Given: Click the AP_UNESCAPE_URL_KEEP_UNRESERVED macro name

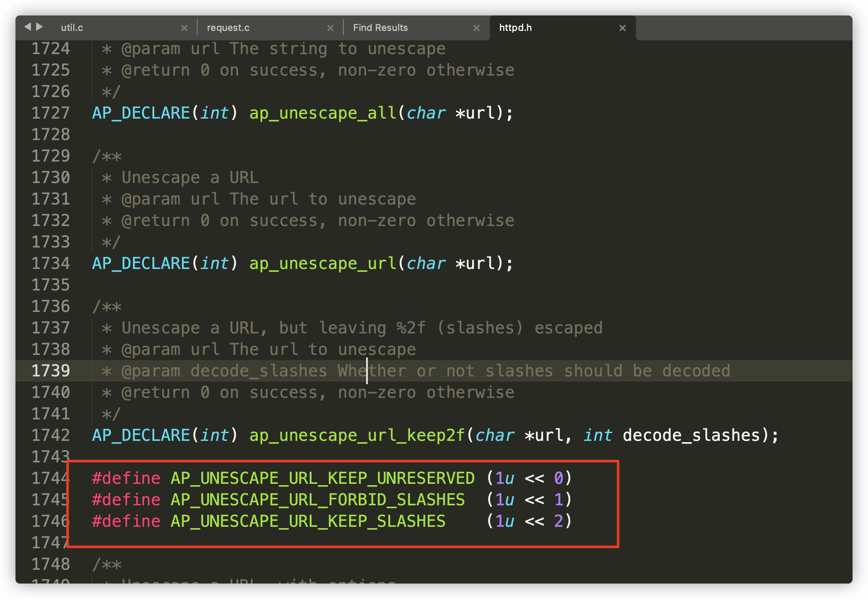Looking at the screenshot, I should coord(322,478).
